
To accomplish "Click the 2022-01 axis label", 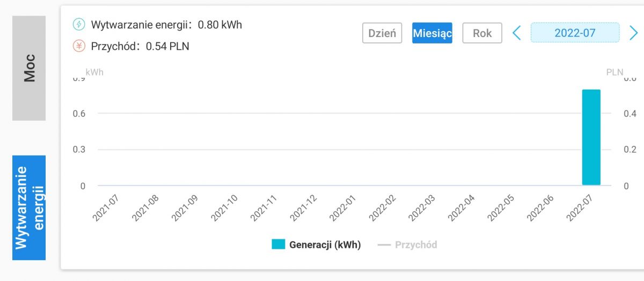I will coord(342,208).
